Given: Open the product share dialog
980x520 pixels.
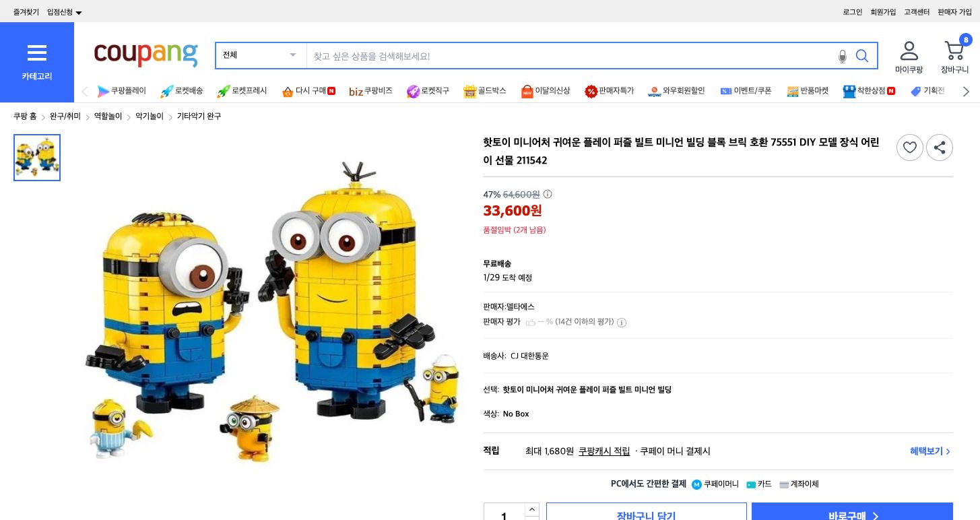Looking at the screenshot, I should pos(940,148).
